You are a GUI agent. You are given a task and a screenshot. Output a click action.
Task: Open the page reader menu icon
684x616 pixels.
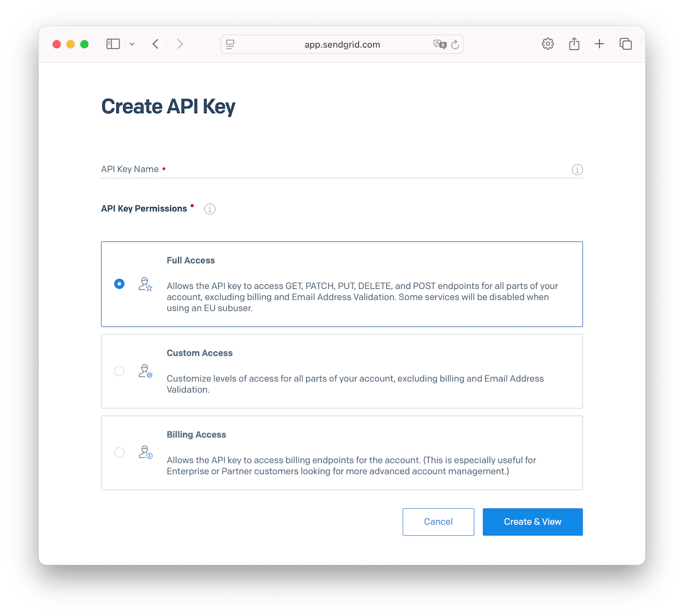tap(230, 44)
